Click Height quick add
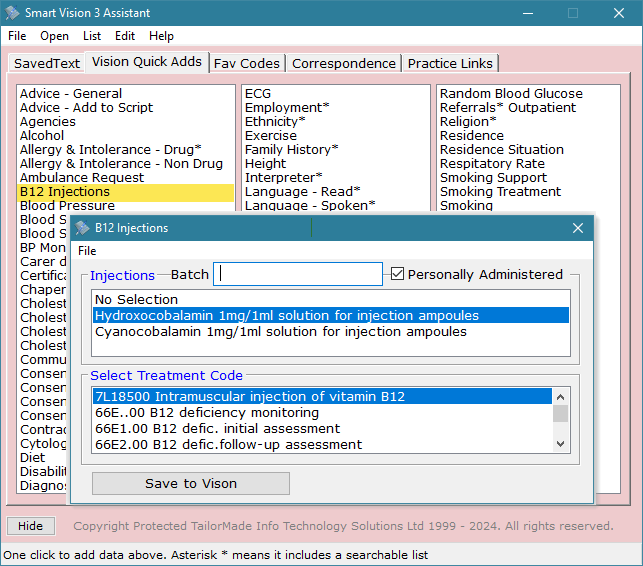Screen dimensions: 643x566 click(265, 163)
